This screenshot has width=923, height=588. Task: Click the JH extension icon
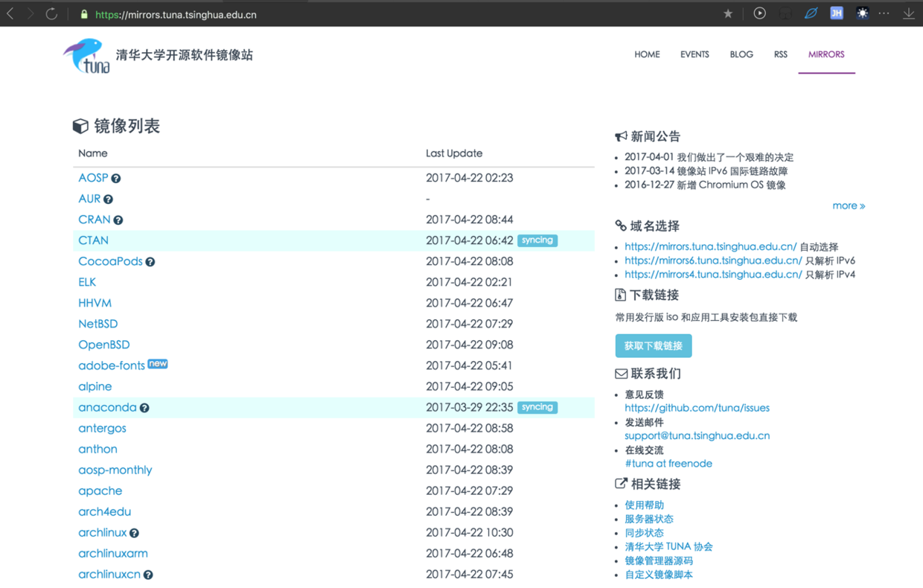pos(837,13)
